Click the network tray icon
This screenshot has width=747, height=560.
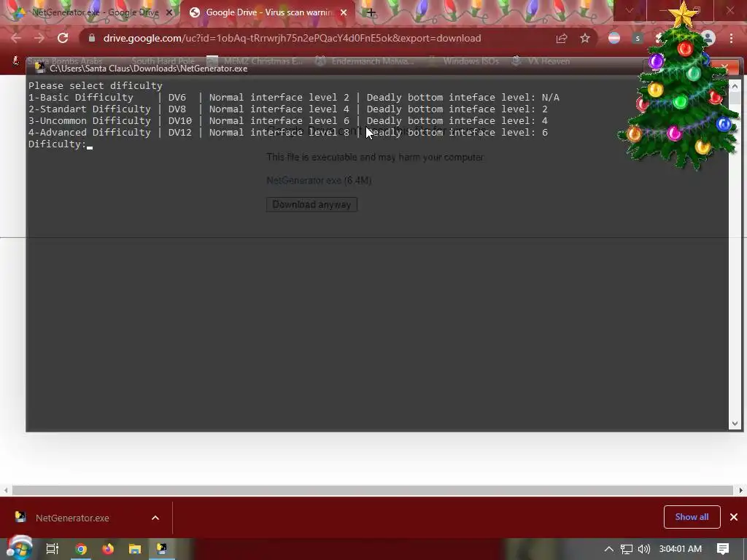tap(627, 549)
